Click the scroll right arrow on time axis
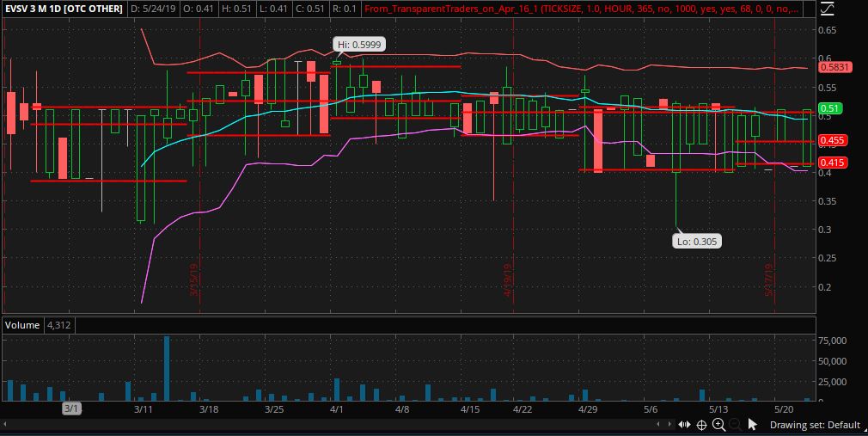This screenshot has height=436, width=868. pos(669,424)
